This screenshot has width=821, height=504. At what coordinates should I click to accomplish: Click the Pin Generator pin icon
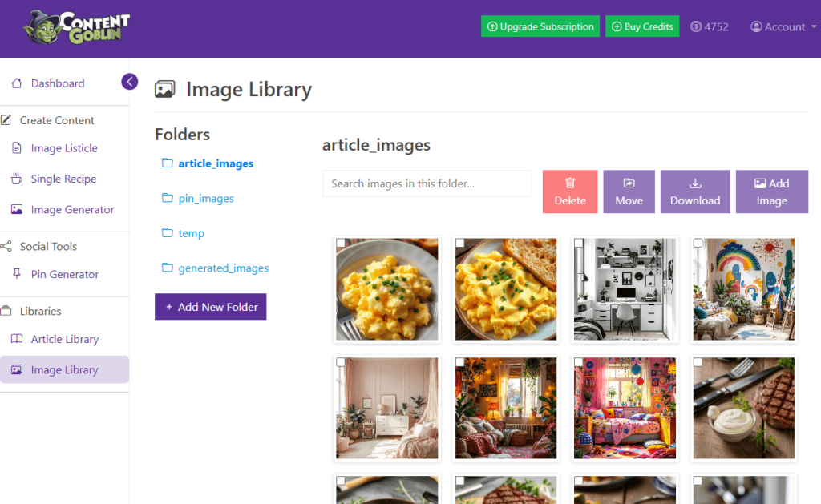click(17, 274)
